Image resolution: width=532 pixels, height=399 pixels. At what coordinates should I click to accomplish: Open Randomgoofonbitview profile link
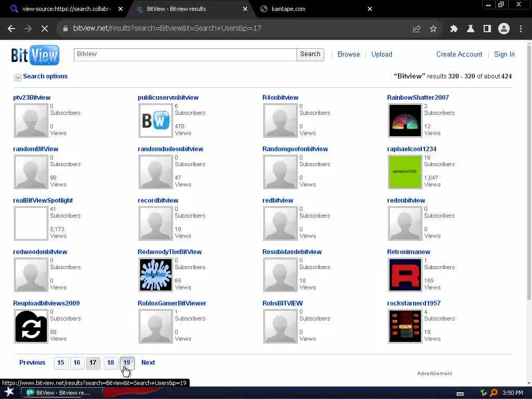(x=295, y=149)
